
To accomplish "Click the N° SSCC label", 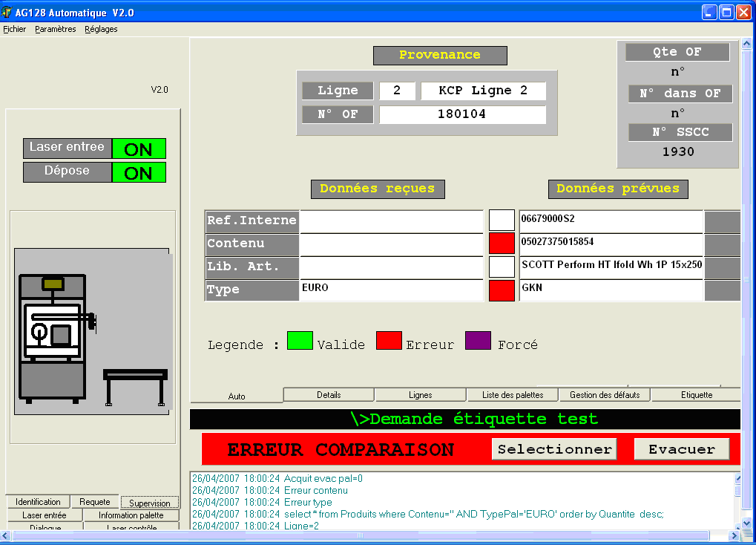I will [x=680, y=131].
